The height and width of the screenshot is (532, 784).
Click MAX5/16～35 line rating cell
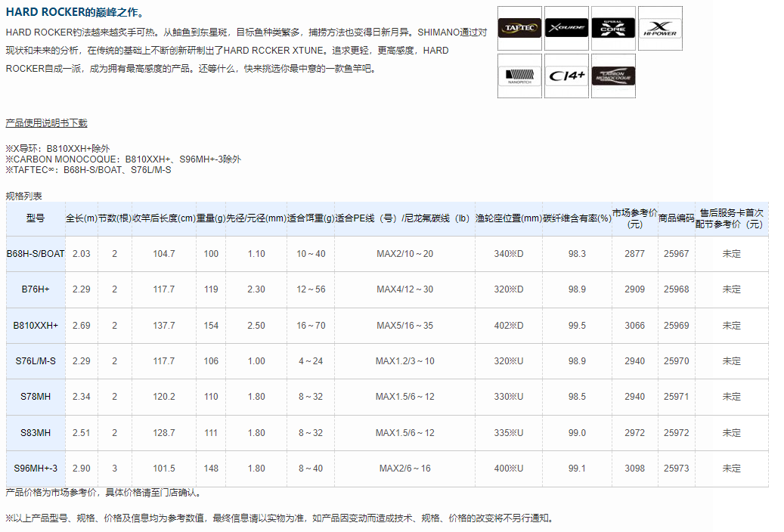point(404,326)
